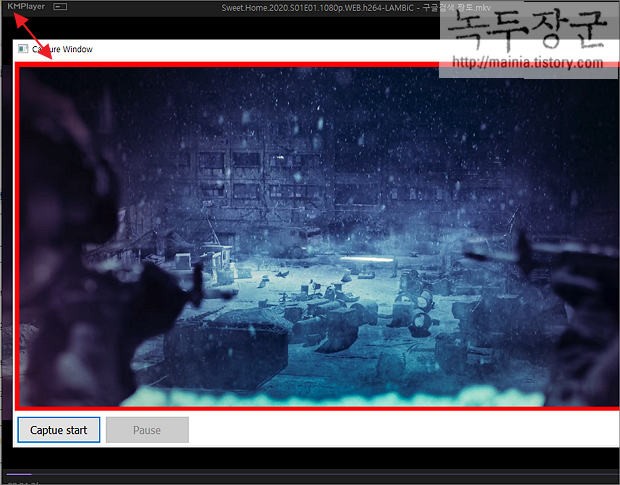Click the Capture Window title bar icon

(23, 49)
